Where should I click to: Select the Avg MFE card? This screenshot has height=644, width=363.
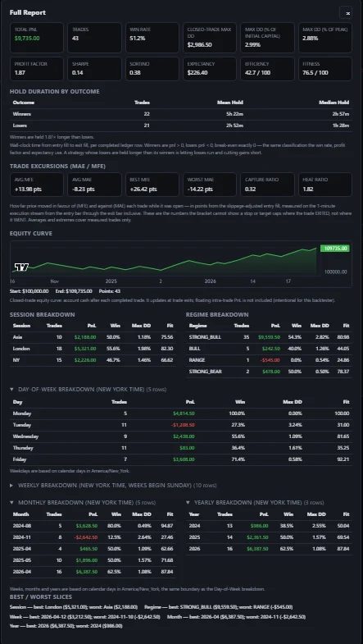tap(37, 185)
